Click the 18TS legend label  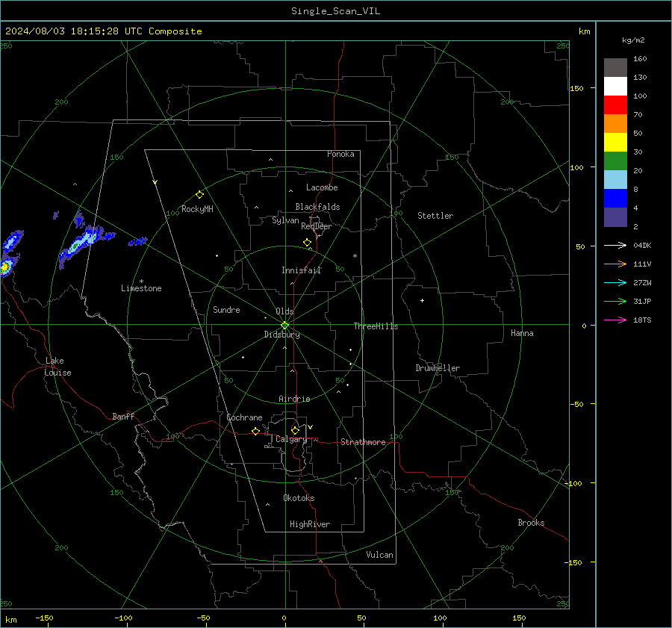click(642, 320)
